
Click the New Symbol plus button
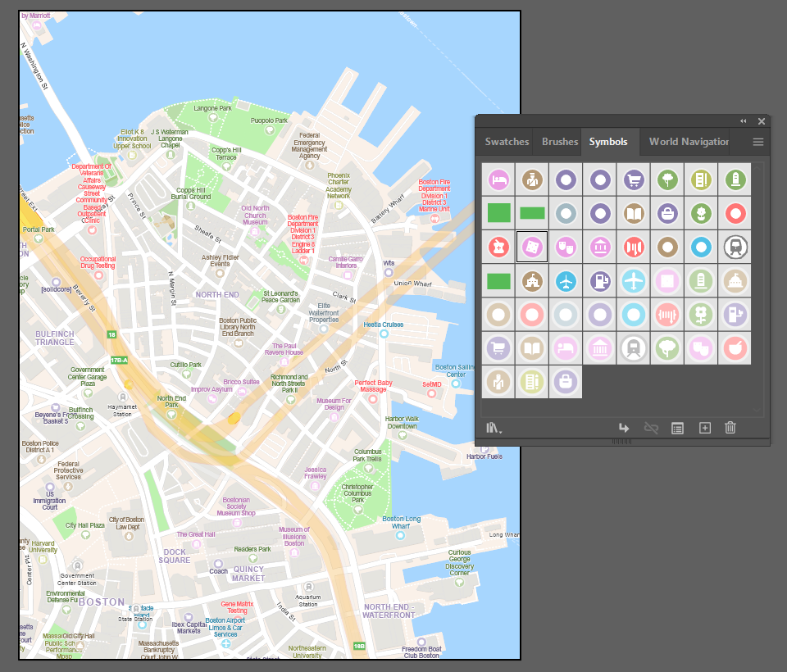[x=704, y=427]
